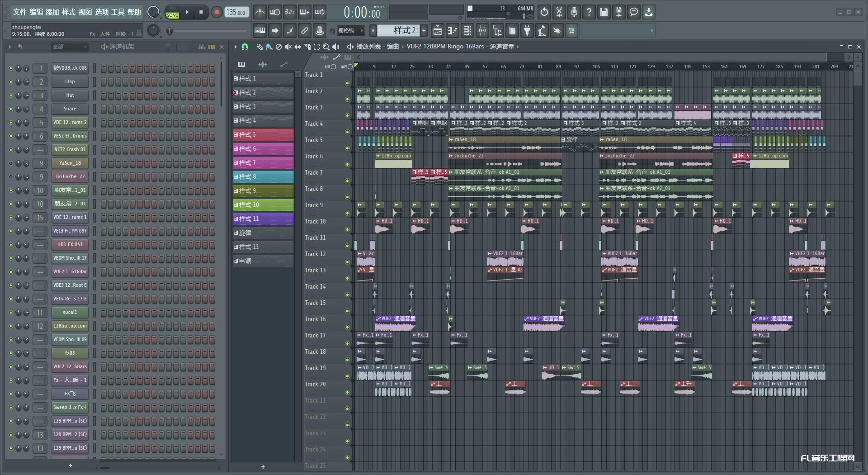
Task: Open the 编辑 menu
Action: coord(36,12)
